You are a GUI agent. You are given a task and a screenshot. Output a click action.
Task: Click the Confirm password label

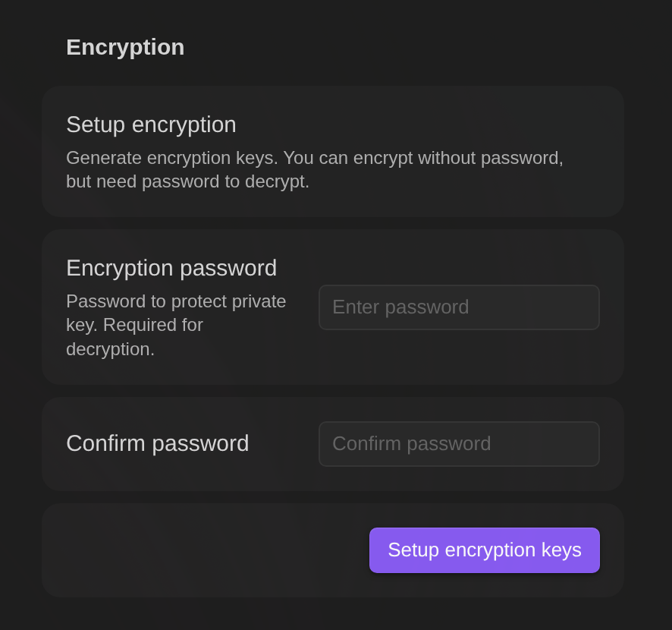(x=157, y=443)
